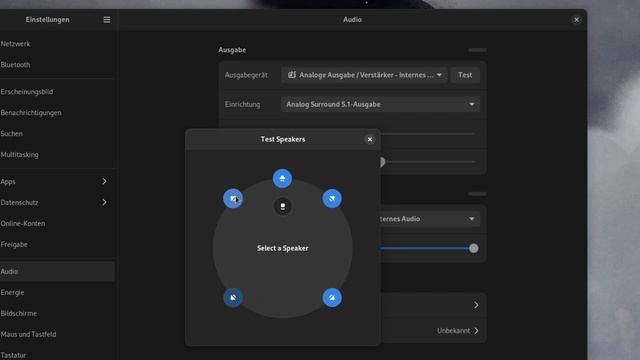Open the Einstellungen hamburger menu
Screen dimensions: 640x360
pyautogui.click(x=107, y=20)
